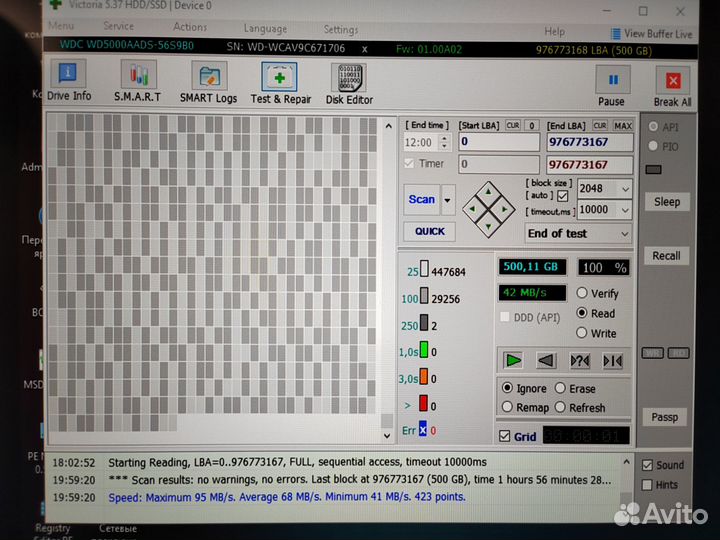Screen dimensions: 720x540
Task: Toggle the Sound checkbox
Action: [x=648, y=465]
